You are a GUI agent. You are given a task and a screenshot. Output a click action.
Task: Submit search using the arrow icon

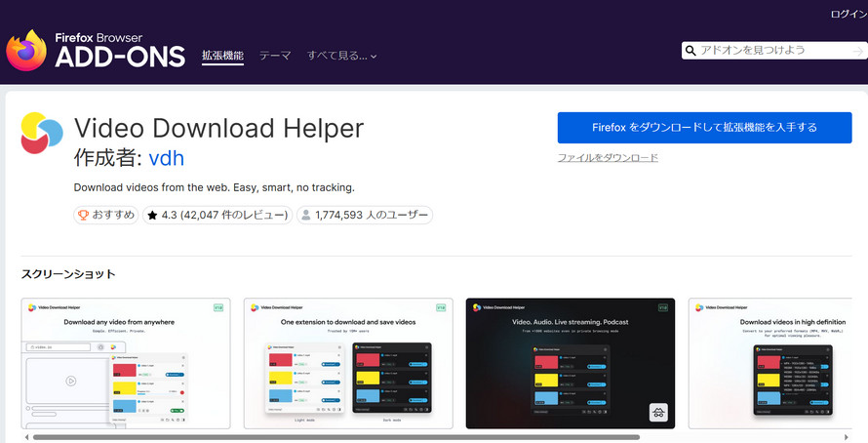point(858,51)
